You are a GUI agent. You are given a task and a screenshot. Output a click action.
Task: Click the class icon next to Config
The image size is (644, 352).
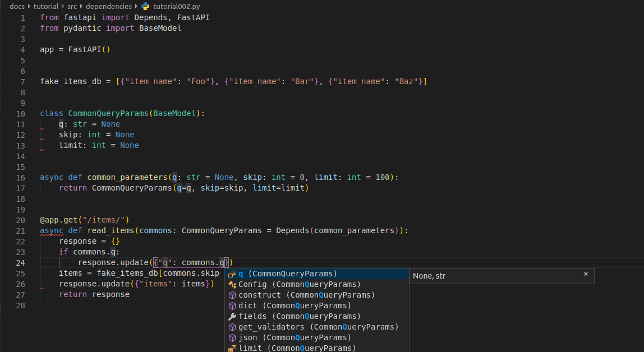(232, 285)
